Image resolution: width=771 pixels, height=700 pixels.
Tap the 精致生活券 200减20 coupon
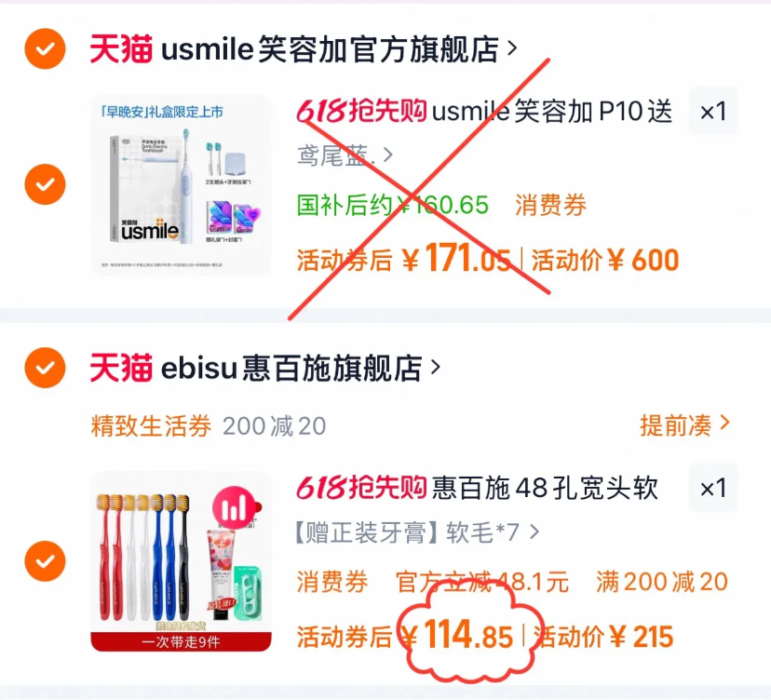click(x=209, y=425)
